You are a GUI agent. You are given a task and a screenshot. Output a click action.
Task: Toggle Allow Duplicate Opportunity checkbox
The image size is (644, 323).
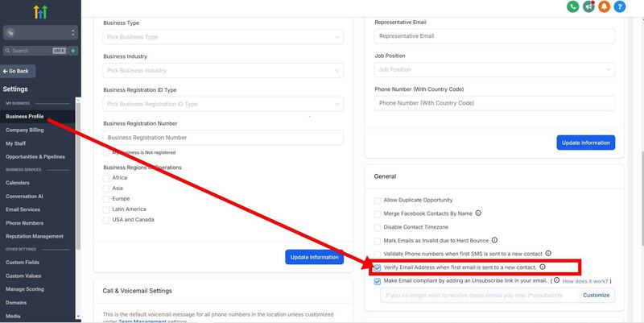coord(377,201)
